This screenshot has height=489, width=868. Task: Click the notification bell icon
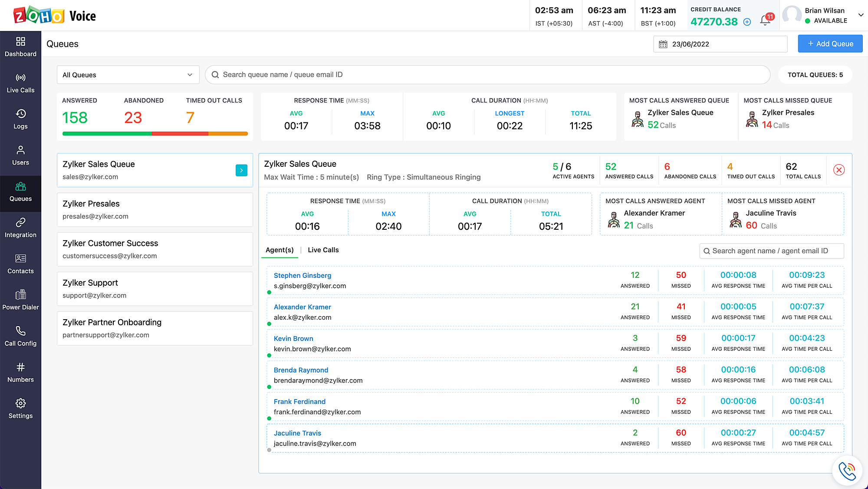pos(766,20)
